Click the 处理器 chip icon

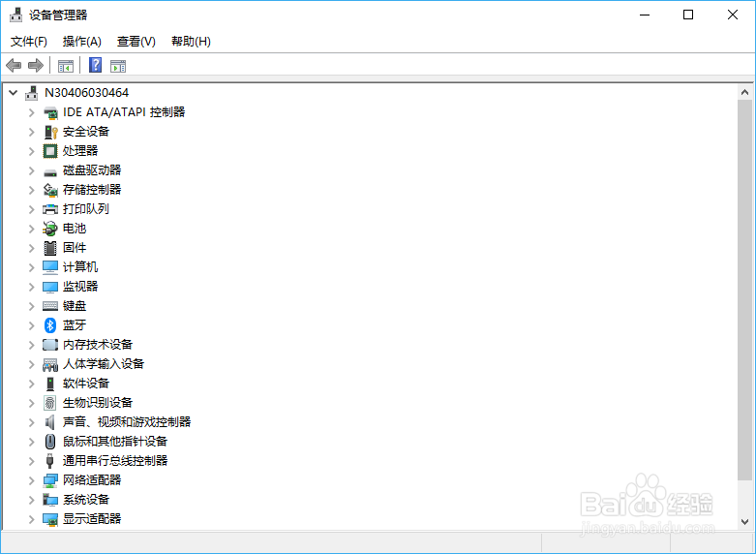pos(50,151)
